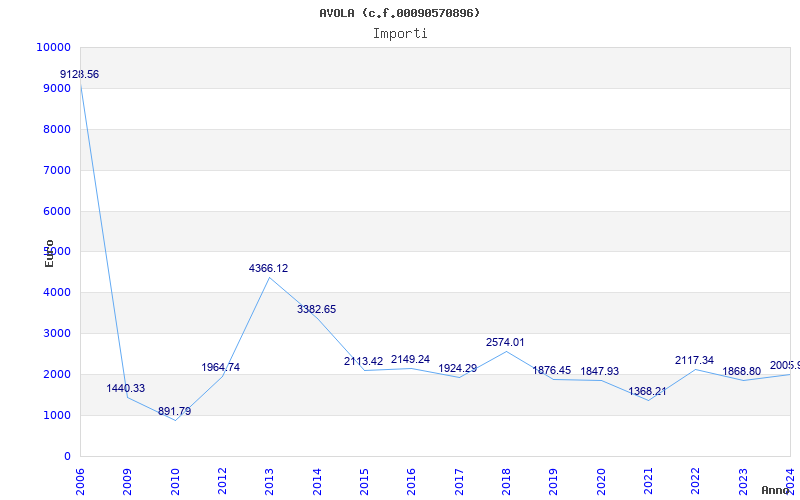Click the Anno x-axis title

click(x=776, y=490)
